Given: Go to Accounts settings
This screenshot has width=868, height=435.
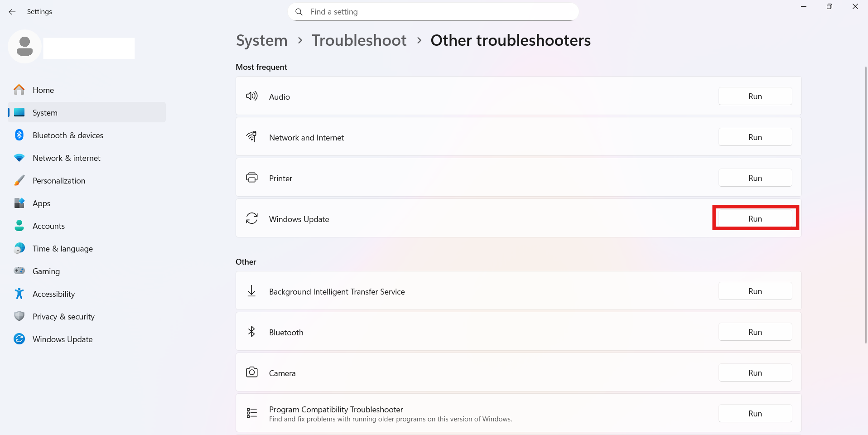Looking at the screenshot, I should point(48,226).
